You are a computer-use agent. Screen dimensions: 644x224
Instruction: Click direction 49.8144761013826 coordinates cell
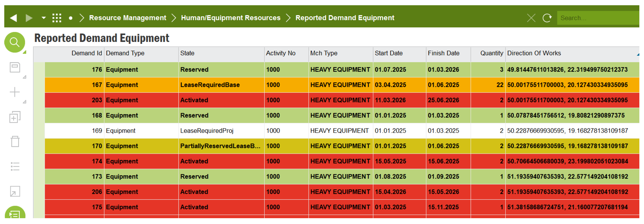pos(572,69)
